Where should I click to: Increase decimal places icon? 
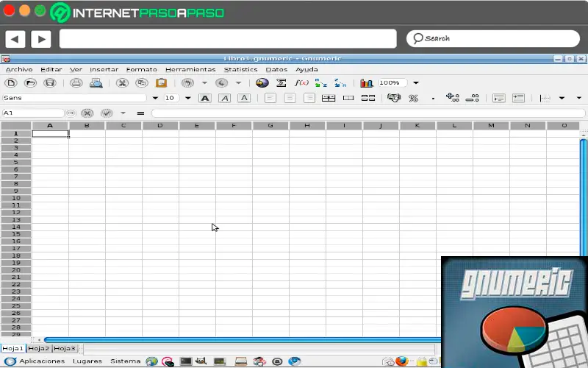(453, 98)
